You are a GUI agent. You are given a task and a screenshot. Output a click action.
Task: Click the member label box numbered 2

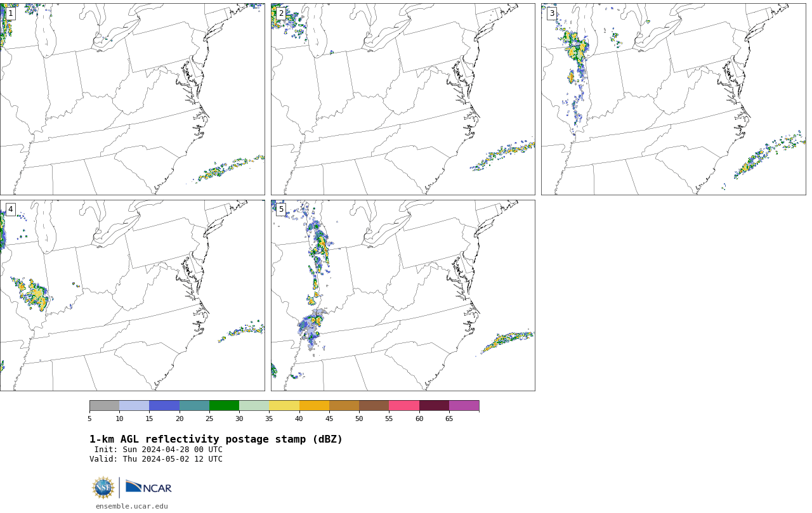pos(281,13)
